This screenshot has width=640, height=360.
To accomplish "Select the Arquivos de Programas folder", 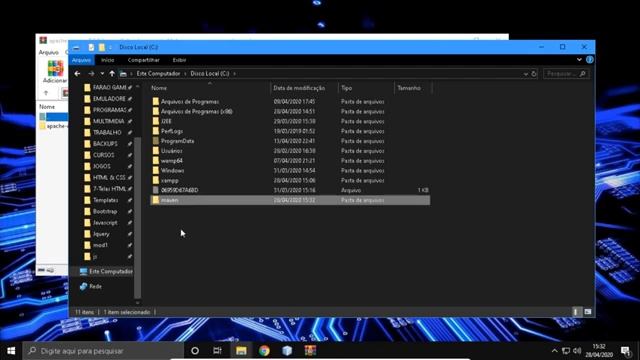I will tap(290, 102).
